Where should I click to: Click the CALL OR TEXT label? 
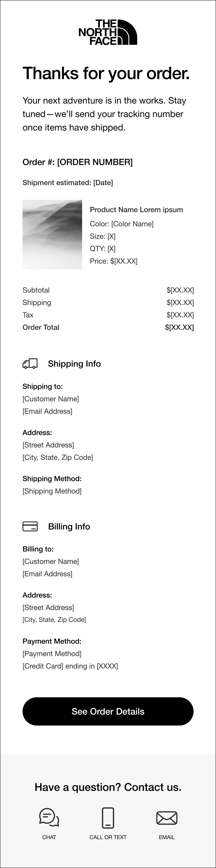click(x=108, y=837)
